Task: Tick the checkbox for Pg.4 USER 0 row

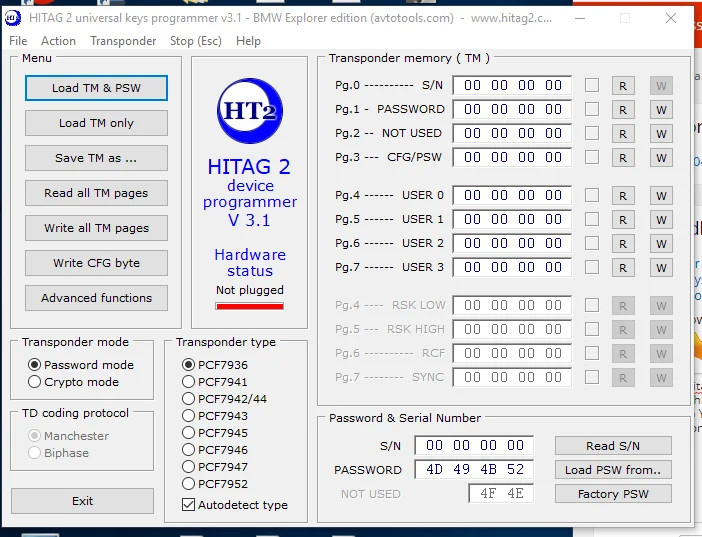Action: tap(592, 195)
